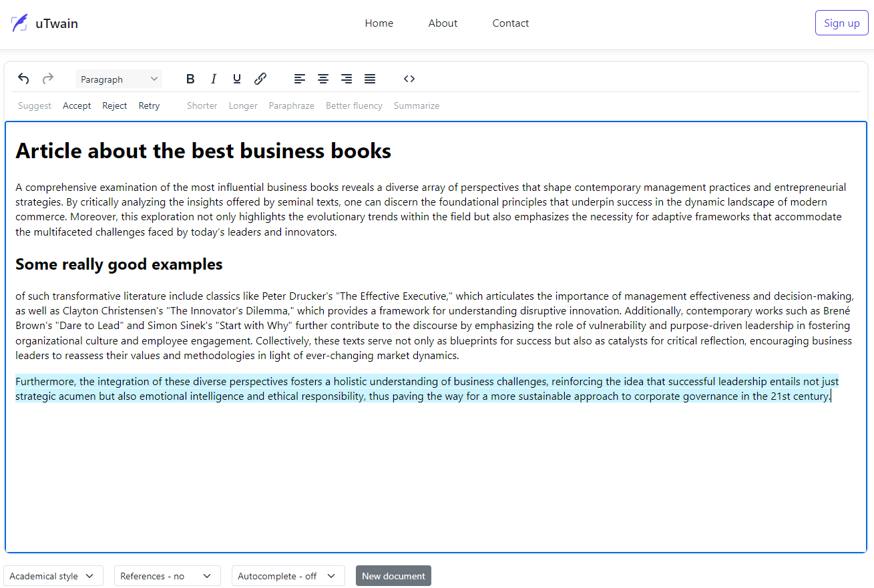Summarize the text
Screen dimensions: 874x588
point(417,105)
